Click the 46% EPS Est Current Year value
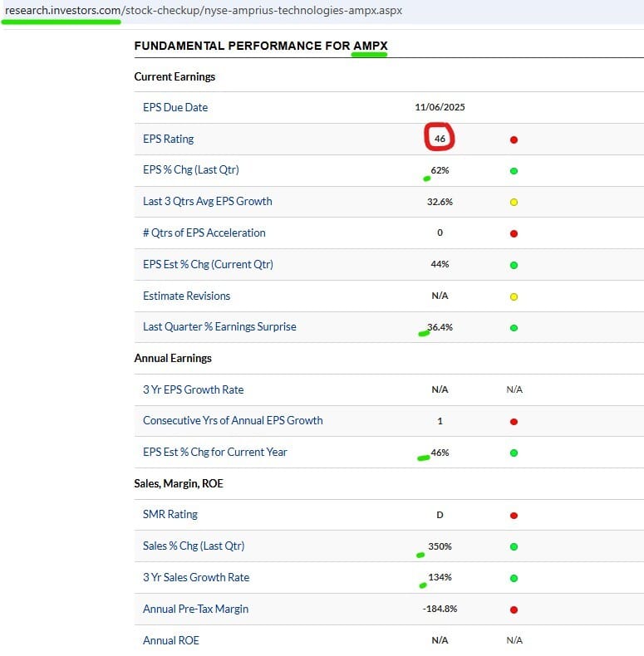 [440, 453]
